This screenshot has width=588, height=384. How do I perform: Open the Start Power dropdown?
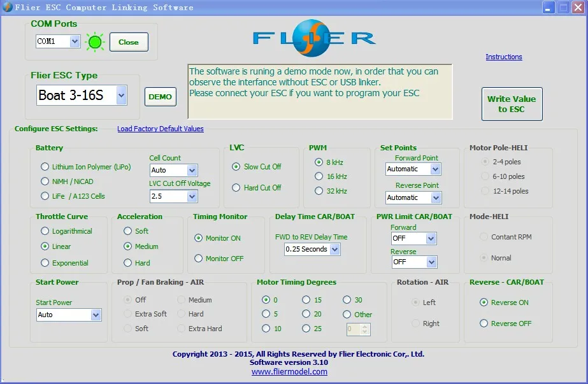click(x=96, y=315)
